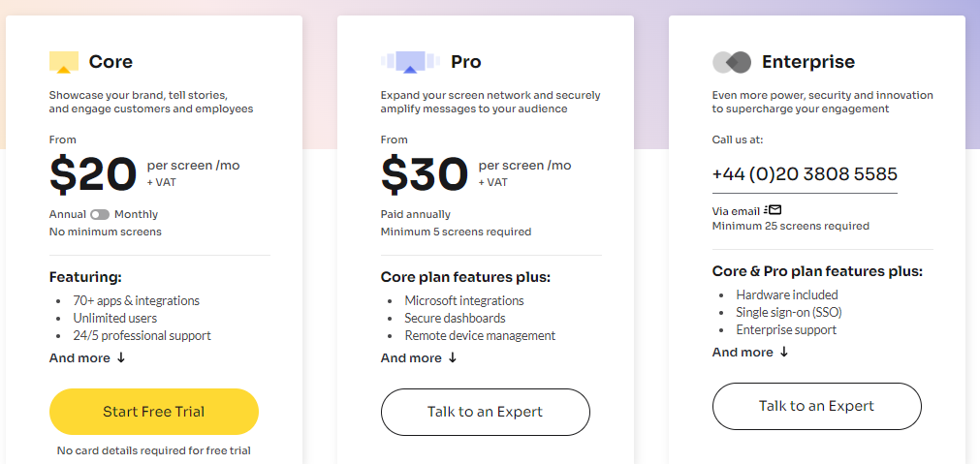
Task: Click the Enterprise plan heading
Action: click(808, 62)
